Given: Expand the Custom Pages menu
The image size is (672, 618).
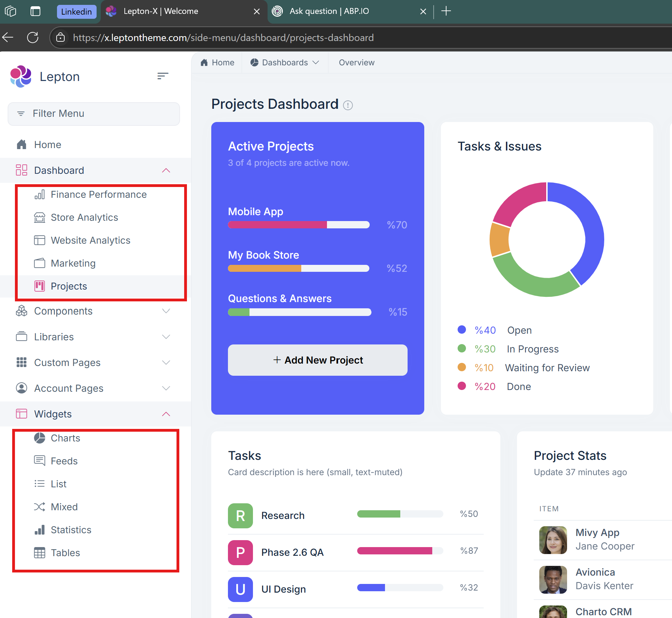Looking at the screenshot, I should pos(166,363).
